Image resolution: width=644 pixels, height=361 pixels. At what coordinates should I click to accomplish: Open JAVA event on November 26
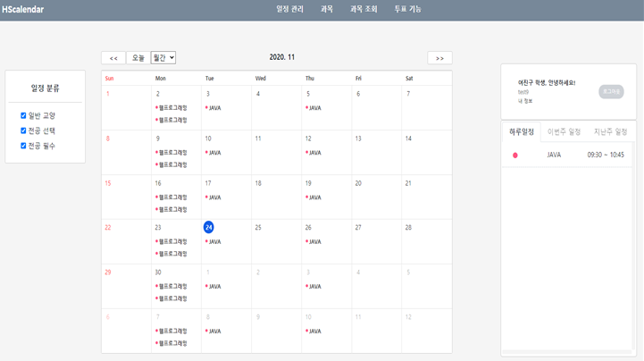pos(314,242)
